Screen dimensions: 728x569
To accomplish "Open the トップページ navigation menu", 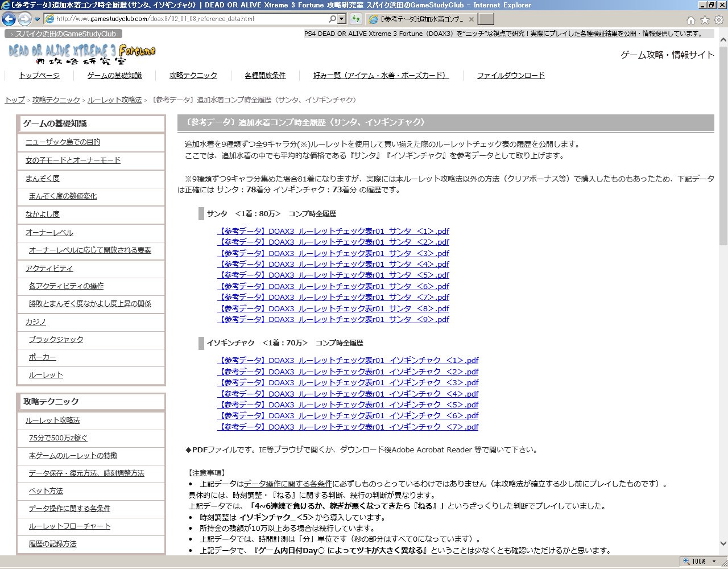I will (39, 75).
